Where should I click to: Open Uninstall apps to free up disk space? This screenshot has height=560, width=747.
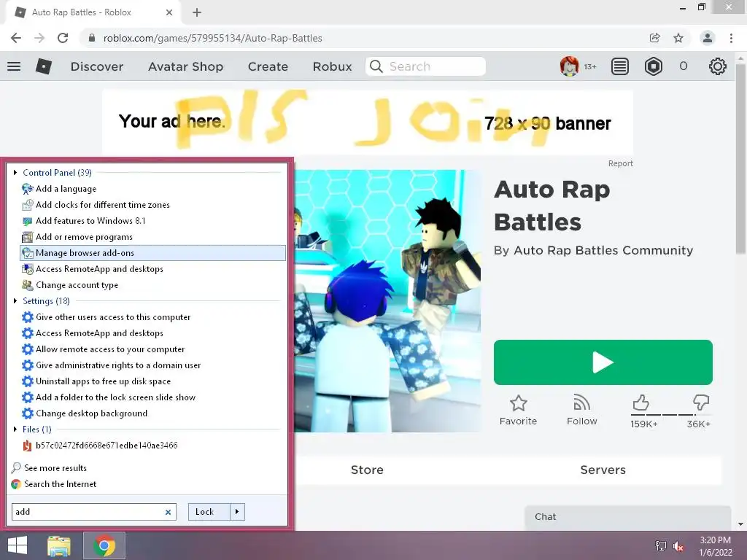[103, 381]
